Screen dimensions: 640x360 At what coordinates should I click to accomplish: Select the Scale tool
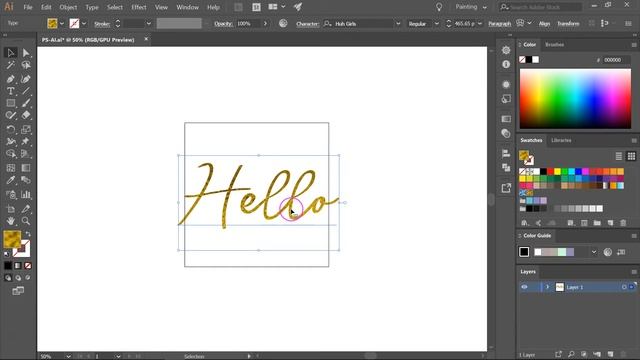[26, 129]
